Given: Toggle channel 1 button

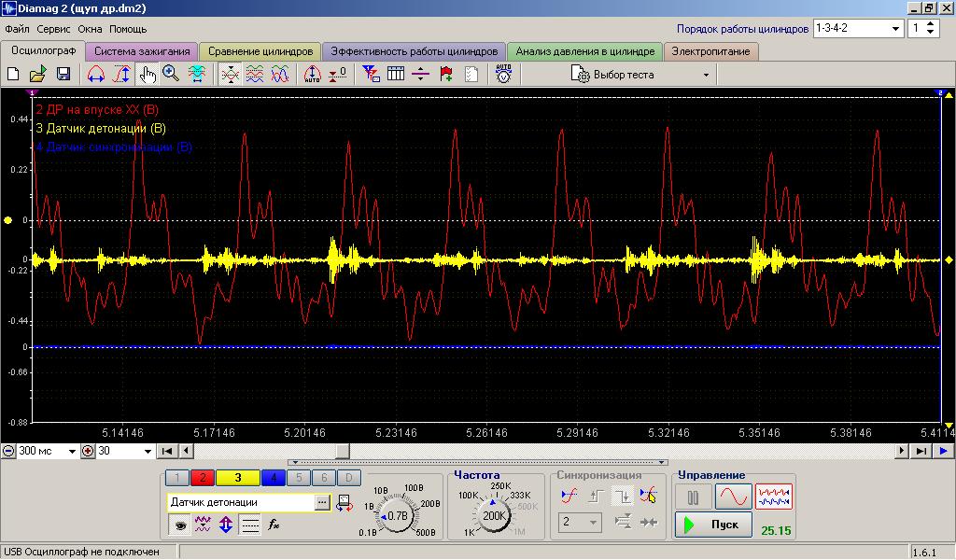Looking at the screenshot, I should point(176,478).
